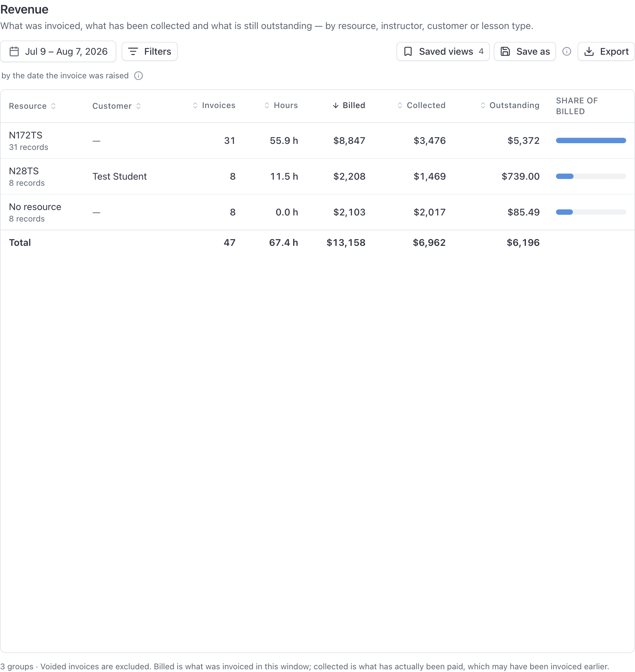Click the SHARE OF BILLED column header
This screenshot has width=635, height=672.
[x=577, y=106]
